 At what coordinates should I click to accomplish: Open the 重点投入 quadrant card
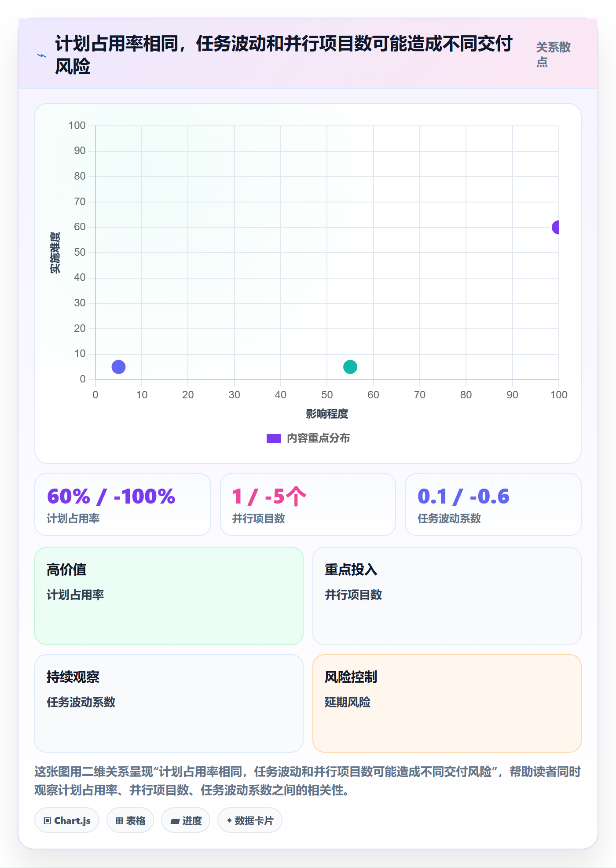click(x=447, y=596)
